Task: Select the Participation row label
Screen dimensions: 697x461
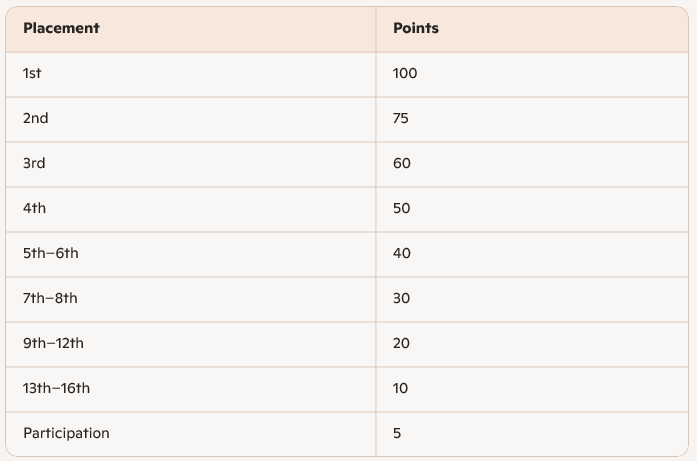Action: coord(66,433)
